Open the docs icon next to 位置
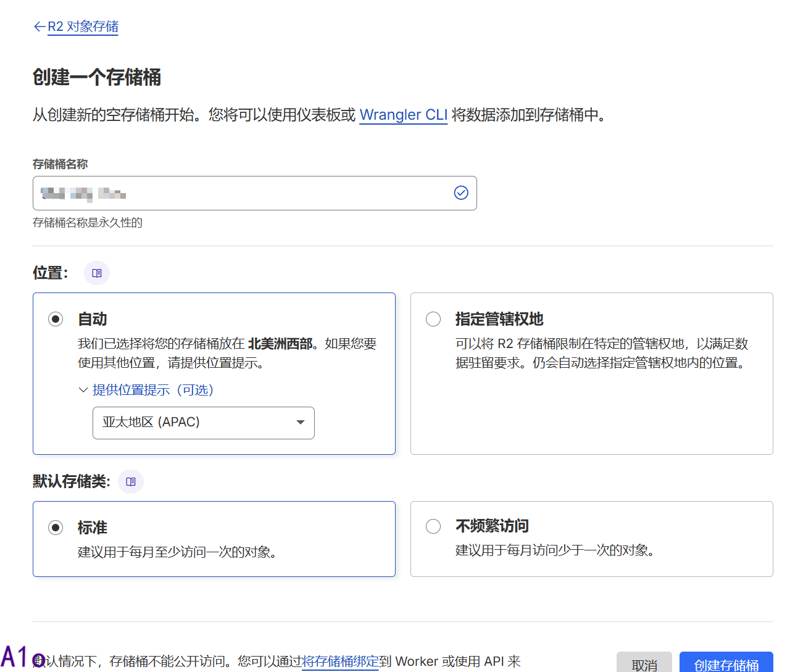 97,273
